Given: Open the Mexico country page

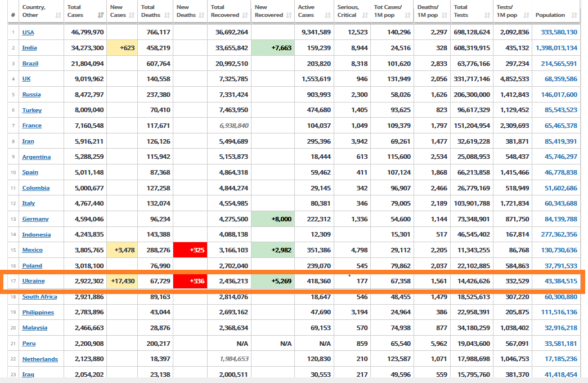Looking at the screenshot, I should pos(32,250).
